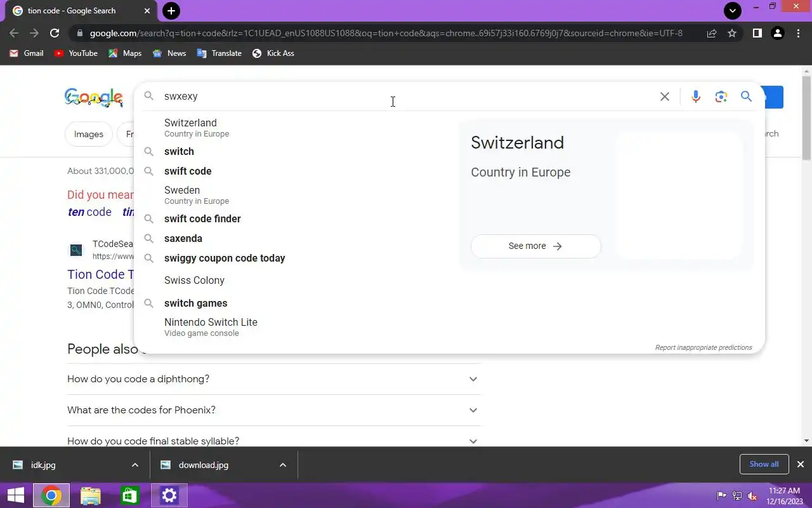The height and width of the screenshot is (508, 812).
Task: Open Translate bookmark
Action: coord(219,53)
